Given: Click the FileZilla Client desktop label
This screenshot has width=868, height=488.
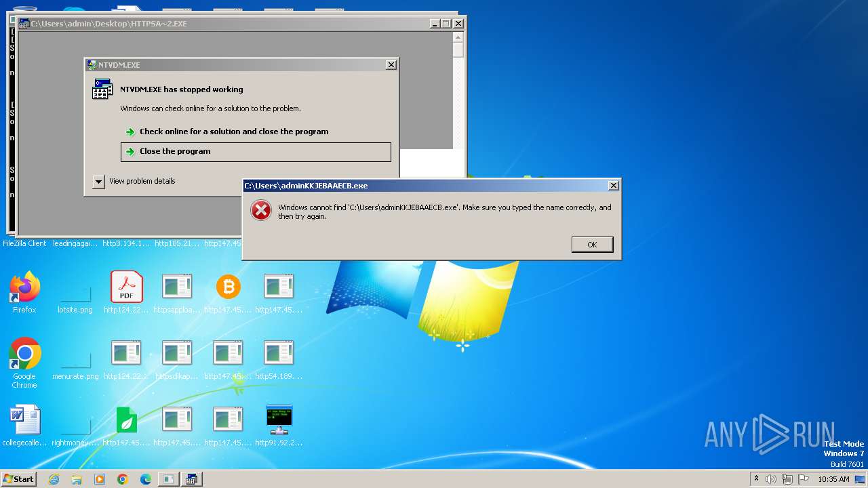Looking at the screenshot, I should tap(24, 243).
